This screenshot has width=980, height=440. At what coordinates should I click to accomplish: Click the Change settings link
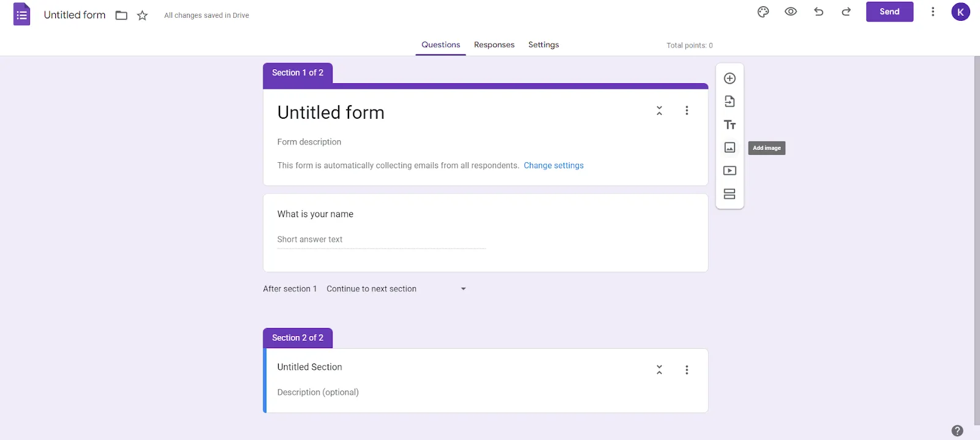click(554, 165)
